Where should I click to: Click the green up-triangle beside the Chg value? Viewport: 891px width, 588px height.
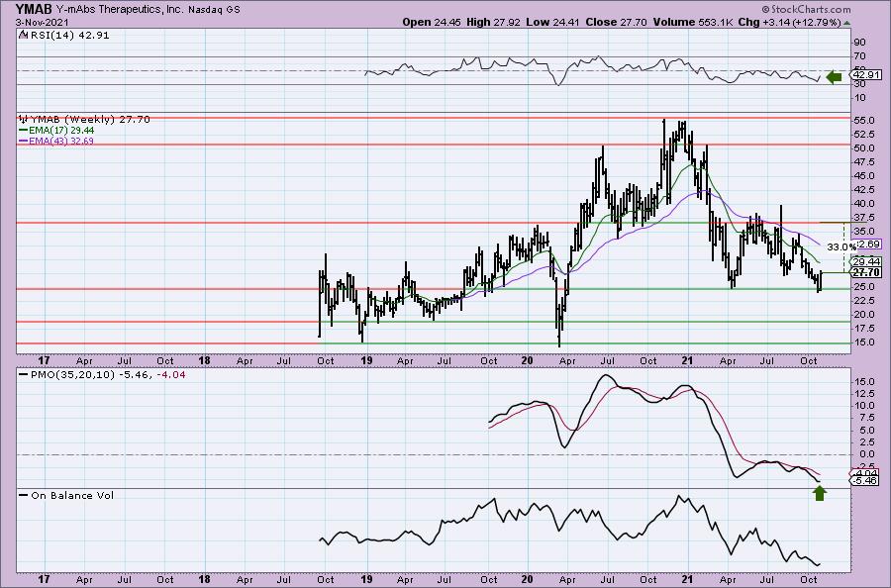[847, 23]
